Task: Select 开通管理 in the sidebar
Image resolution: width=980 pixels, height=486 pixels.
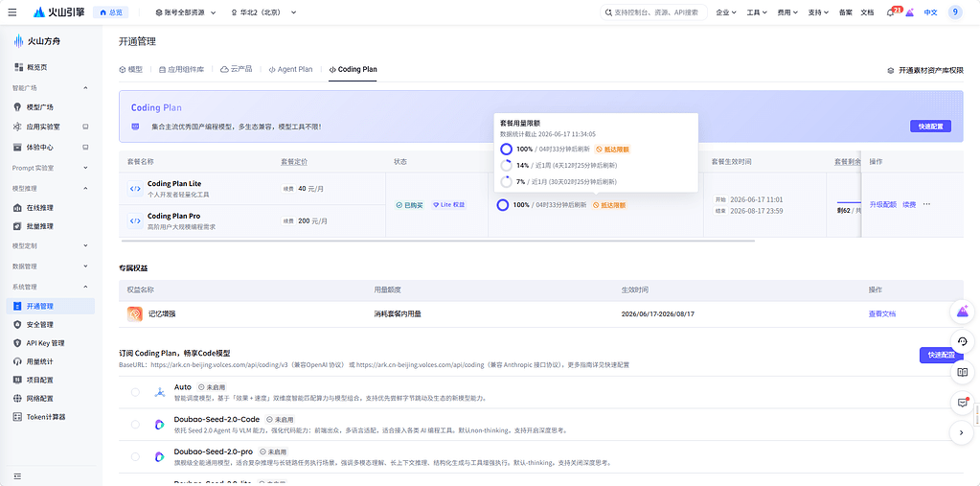Action: point(51,307)
